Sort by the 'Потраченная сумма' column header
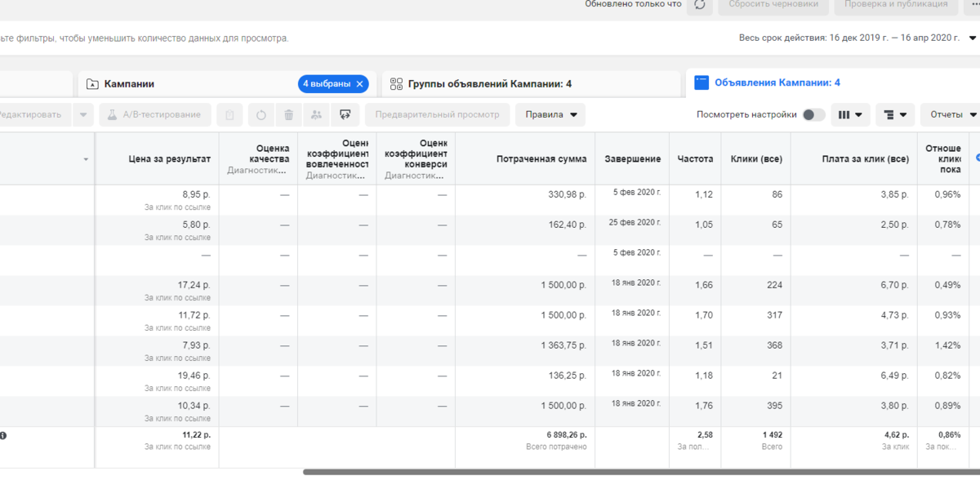 [x=541, y=159]
